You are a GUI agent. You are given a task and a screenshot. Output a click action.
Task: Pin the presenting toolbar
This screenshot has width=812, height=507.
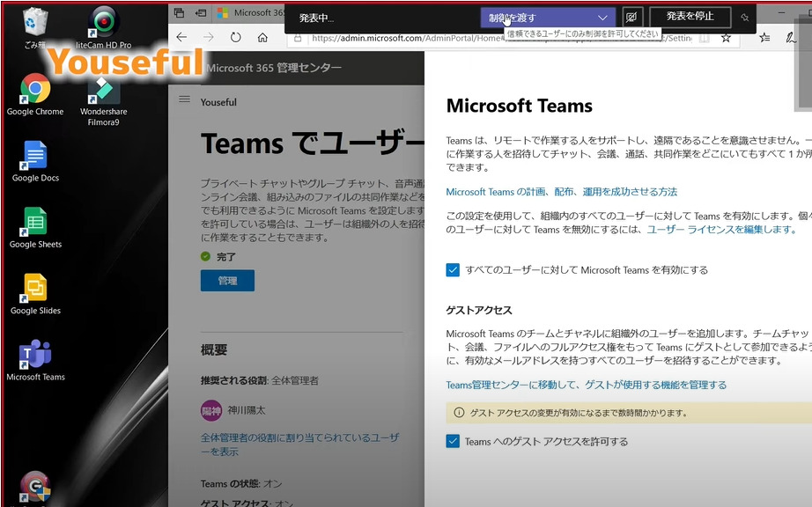point(745,18)
